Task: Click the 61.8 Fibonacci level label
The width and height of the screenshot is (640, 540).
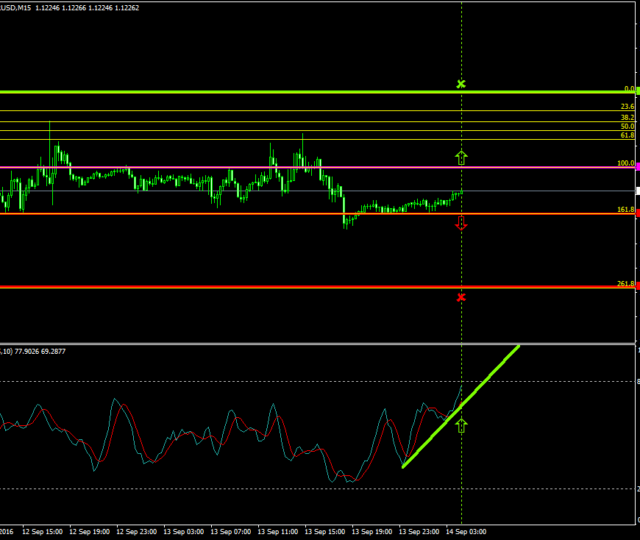Action: click(627, 134)
